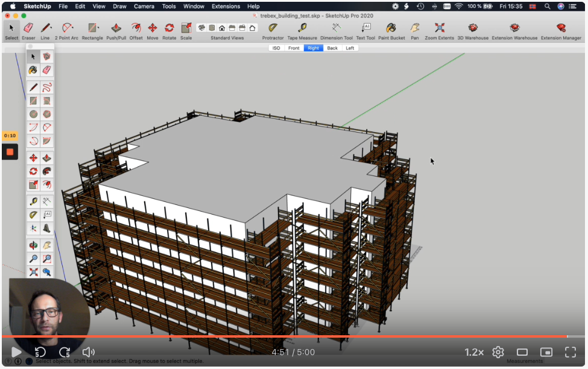This screenshot has width=588, height=369.
Task: Open video player settings gear
Action: (x=498, y=352)
